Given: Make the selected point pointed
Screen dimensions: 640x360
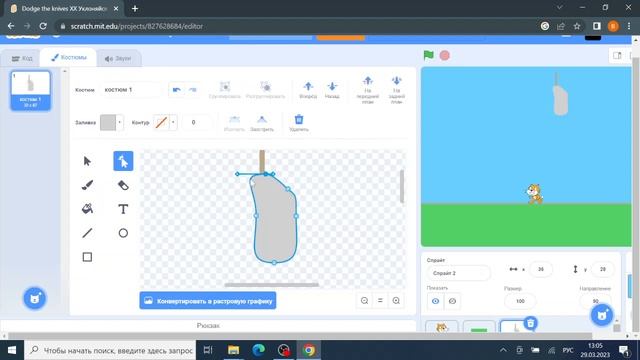Looking at the screenshot, I should [x=262, y=120].
